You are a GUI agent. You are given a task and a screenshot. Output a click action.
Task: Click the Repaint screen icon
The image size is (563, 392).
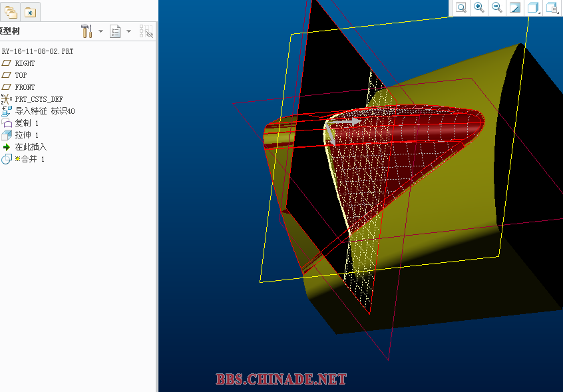point(514,7)
